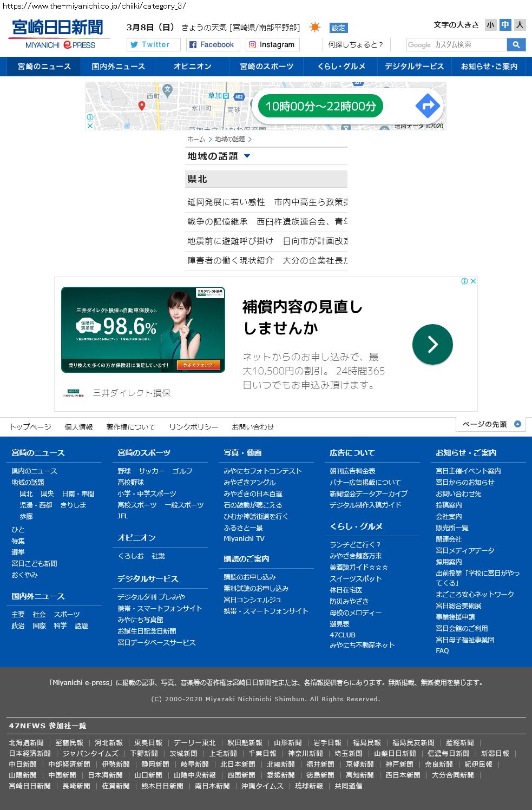Click the blue directions arrow in map ad

[427, 106]
